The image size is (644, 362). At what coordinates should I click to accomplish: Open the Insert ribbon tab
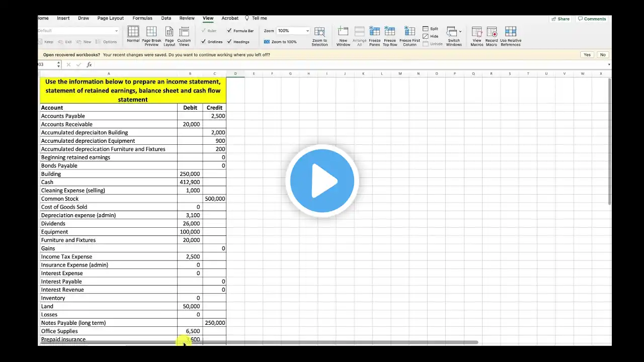[63, 18]
